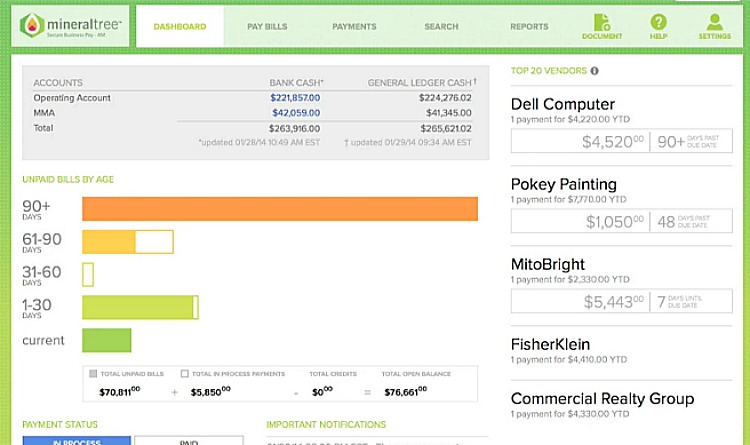Click the 31-60 days bar

pyautogui.click(x=88, y=275)
